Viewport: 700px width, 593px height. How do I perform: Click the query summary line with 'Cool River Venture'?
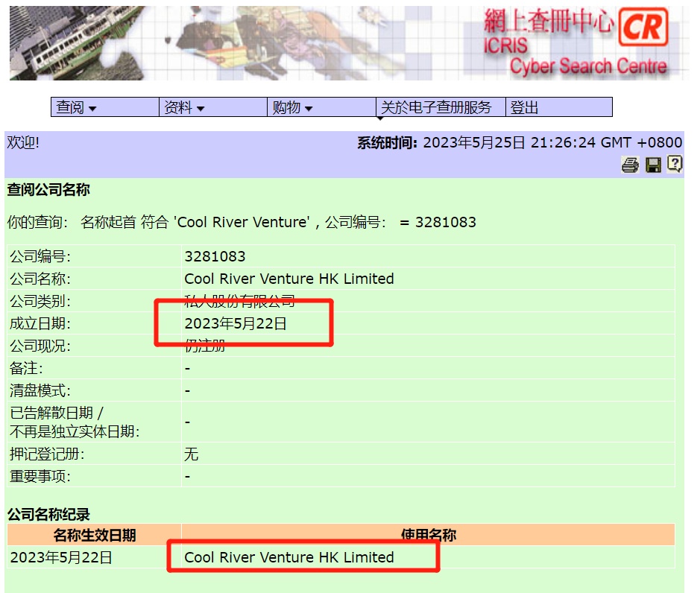click(242, 222)
